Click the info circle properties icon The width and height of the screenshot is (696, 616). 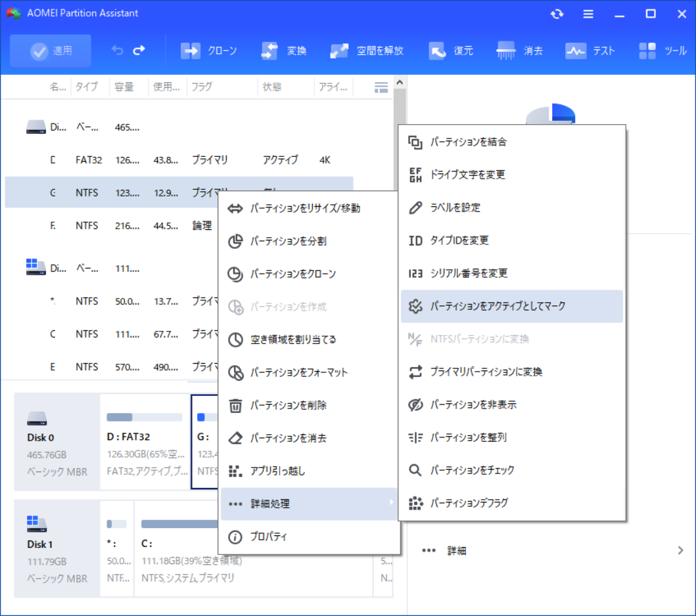tap(235, 537)
